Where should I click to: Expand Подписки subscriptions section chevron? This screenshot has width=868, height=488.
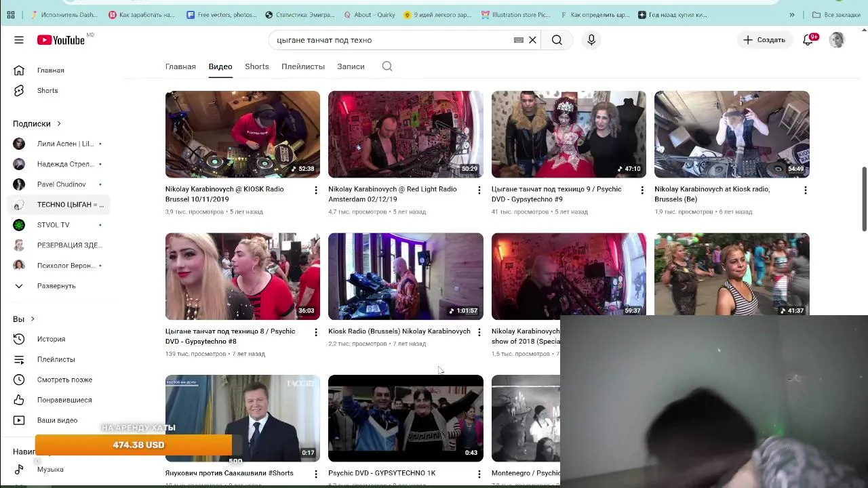tap(59, 124)
